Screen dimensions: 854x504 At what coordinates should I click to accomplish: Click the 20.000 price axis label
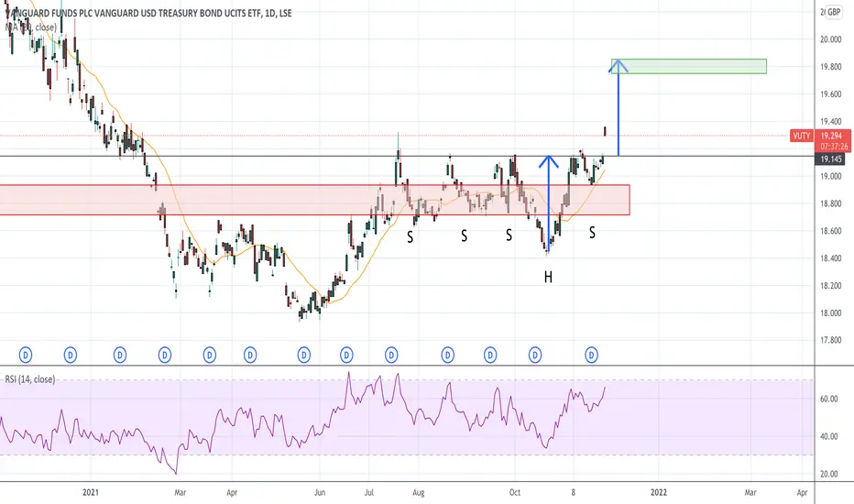click(830, 39)
